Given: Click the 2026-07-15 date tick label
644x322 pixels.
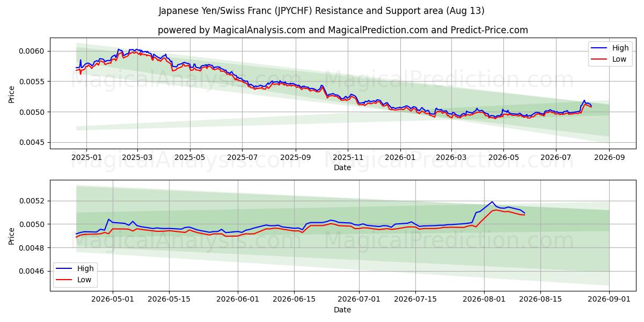Looking at the screenshot, I should [x=415, y=299].
